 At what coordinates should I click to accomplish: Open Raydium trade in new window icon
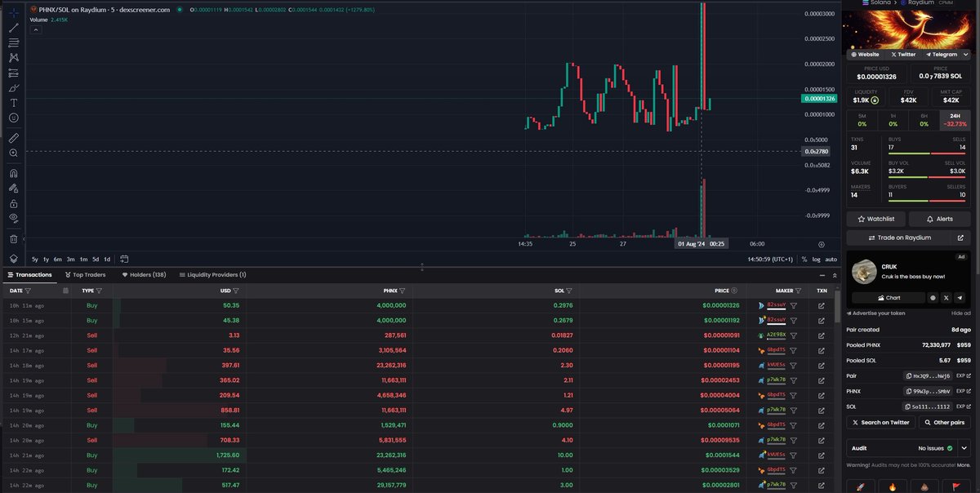(x=960, y=238)
